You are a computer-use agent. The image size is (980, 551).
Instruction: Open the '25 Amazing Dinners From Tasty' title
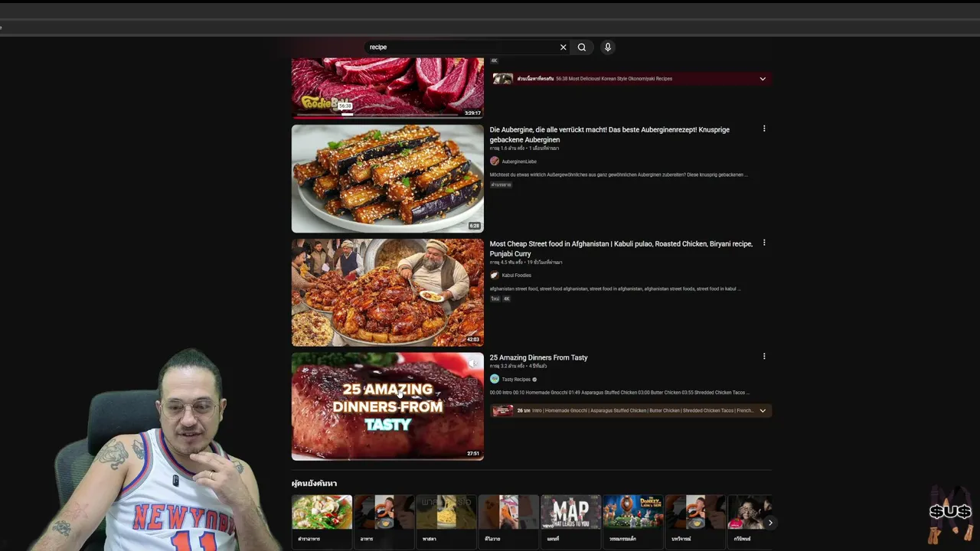[x=539, y=357]
